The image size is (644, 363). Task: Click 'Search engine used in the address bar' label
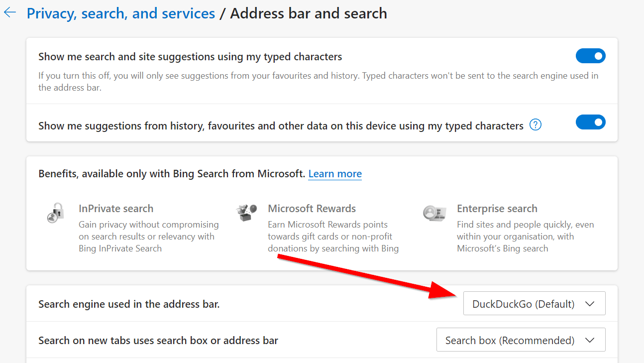click(129, 304)
